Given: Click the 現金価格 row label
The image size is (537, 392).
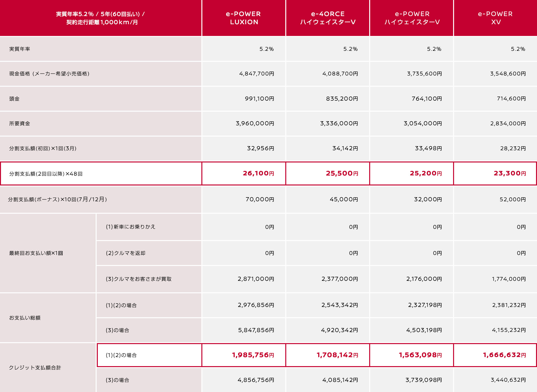Looking at the screenshot, I should 49,74.
